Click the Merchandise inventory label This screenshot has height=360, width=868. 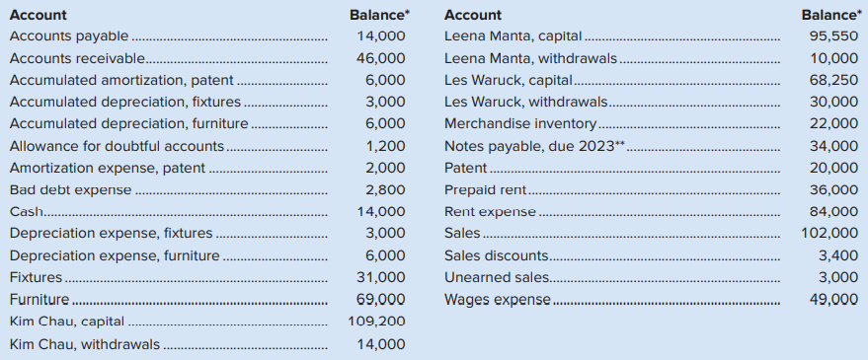coord(520,124)
